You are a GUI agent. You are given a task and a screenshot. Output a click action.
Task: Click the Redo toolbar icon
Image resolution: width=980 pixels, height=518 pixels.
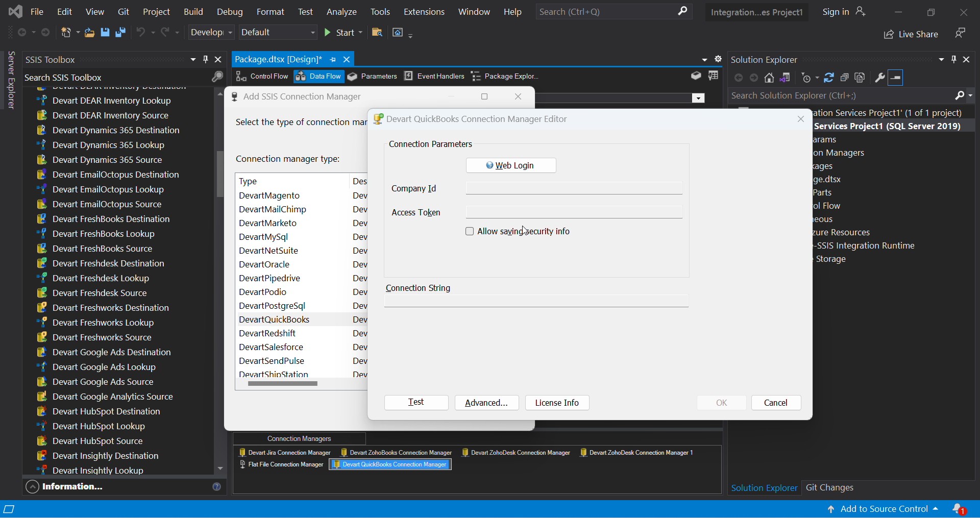click(x=165, y=33)
